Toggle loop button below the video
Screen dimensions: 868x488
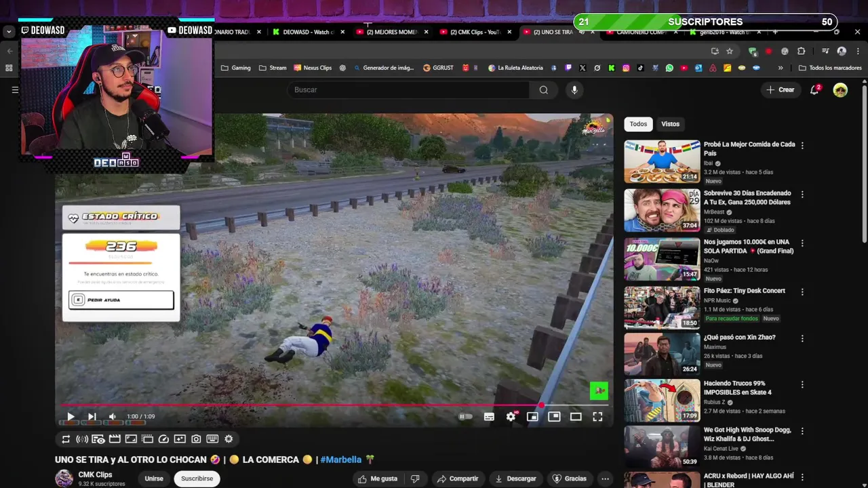[x=66, y=439]
